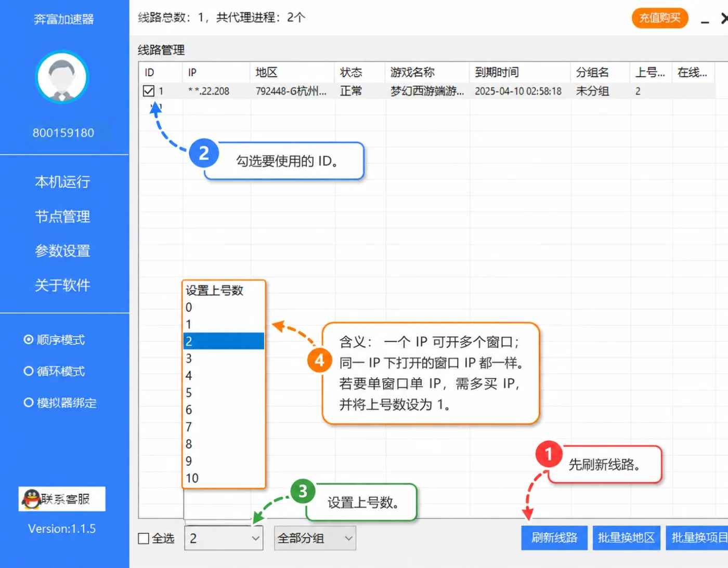Choose 3 in 设置上号数 list
The image size is (728, 568).
coord(224,359)
